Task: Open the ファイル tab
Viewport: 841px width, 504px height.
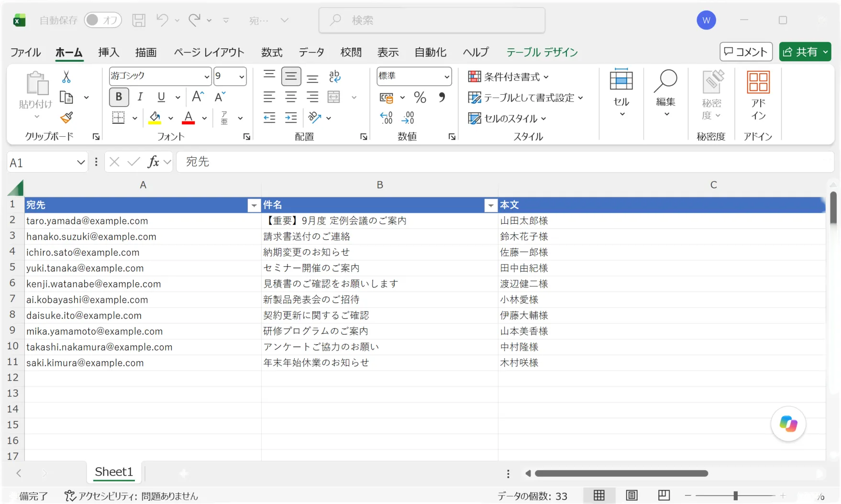Action: [25, 52]
